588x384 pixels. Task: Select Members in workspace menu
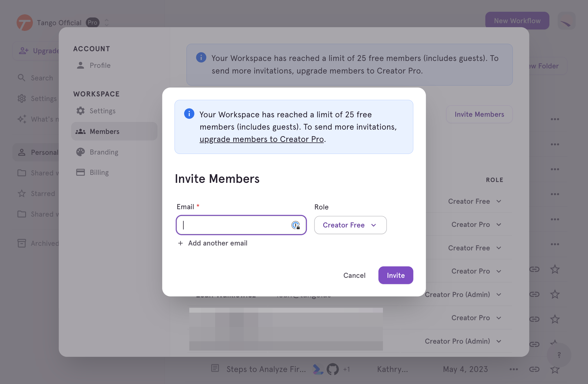click(114, 131)
